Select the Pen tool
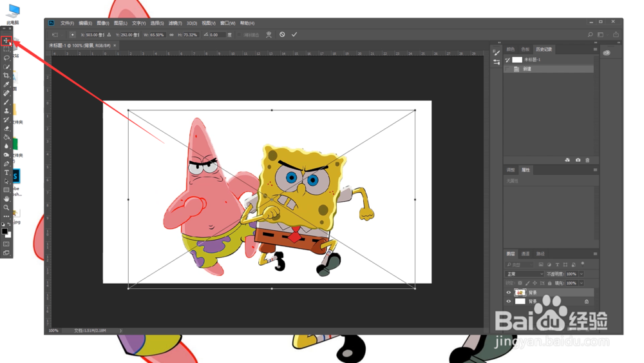This screenshot has width=644, height=363. 6,164
